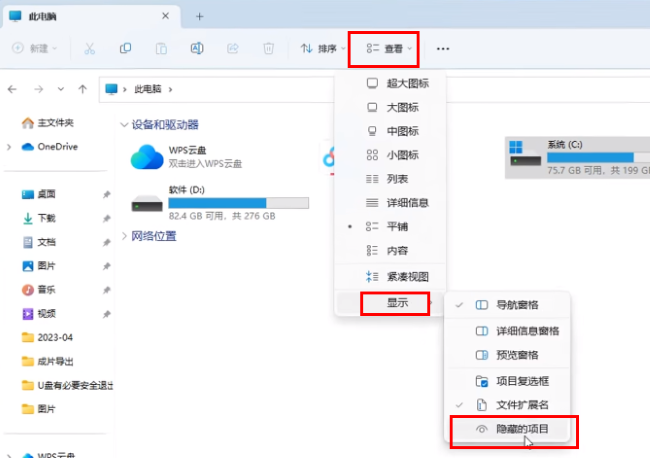Click the Copy icon in toolbar
The width and height of the screenshot is (650, 458).
point(125,48)
